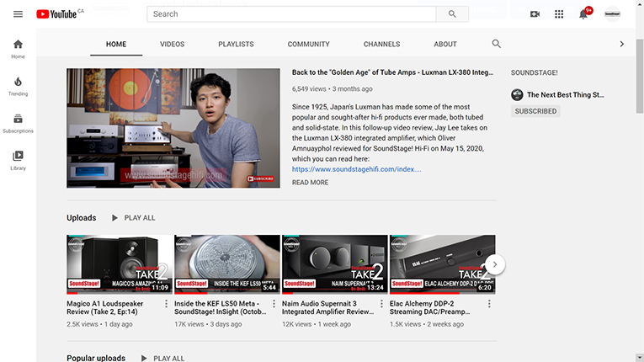Viewport: 644px width, 362px height.
Task: Click the Next Best Thing channel avatar
Action: pyautogui.click(x=517, y=95)
